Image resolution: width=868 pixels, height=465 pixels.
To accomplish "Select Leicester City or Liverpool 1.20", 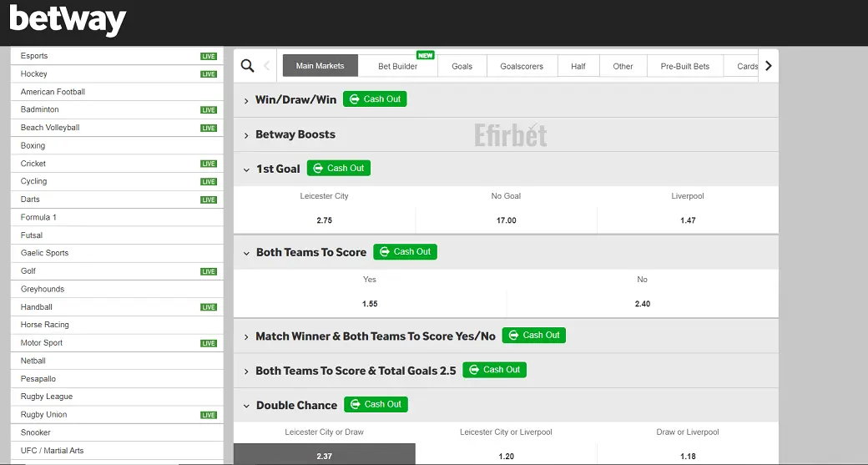I will point(506,454).
